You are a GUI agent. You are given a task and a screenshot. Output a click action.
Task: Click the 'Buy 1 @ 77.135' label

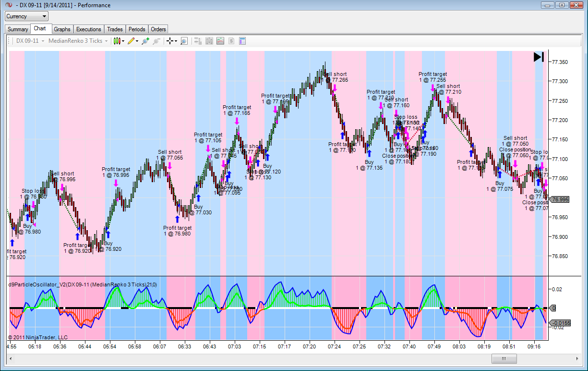click(x=369, y=165)
